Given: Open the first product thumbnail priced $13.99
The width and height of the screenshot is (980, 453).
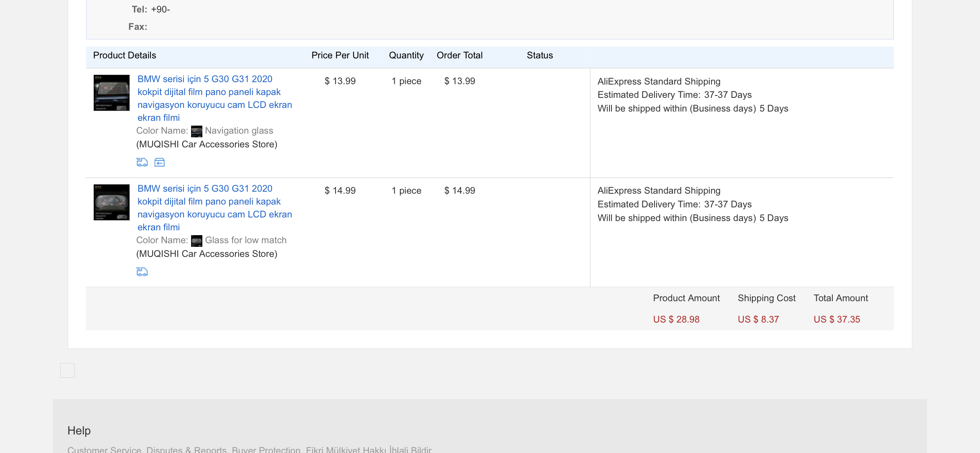Looking at the screenshot, I should pos(111,93).
